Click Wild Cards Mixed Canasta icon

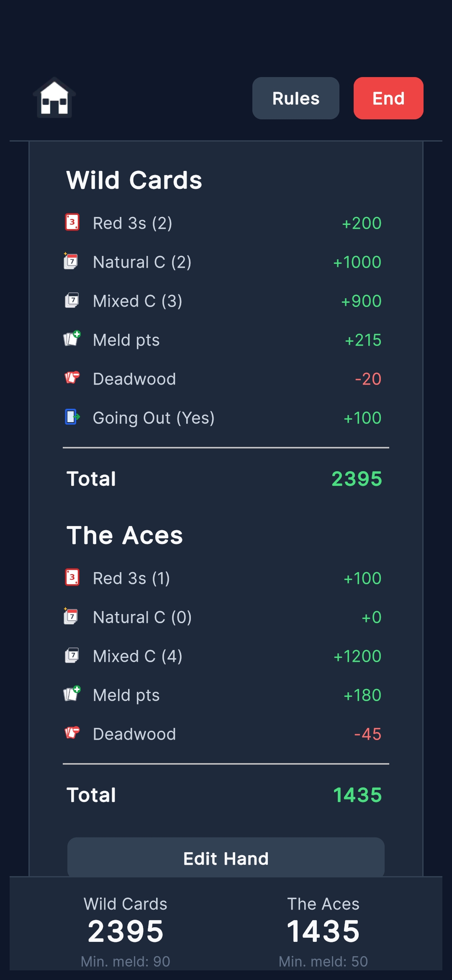click(x=72, y=300)
